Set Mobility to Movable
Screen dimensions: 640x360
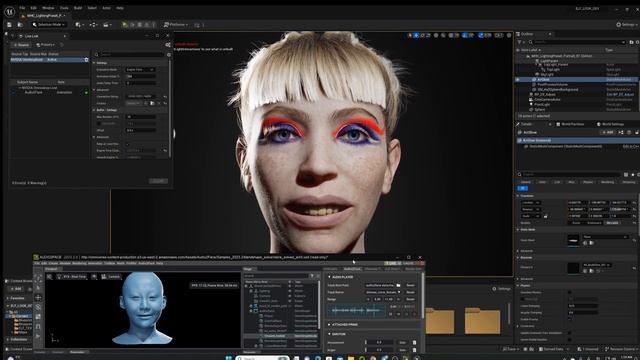click(x=612, y=223)
